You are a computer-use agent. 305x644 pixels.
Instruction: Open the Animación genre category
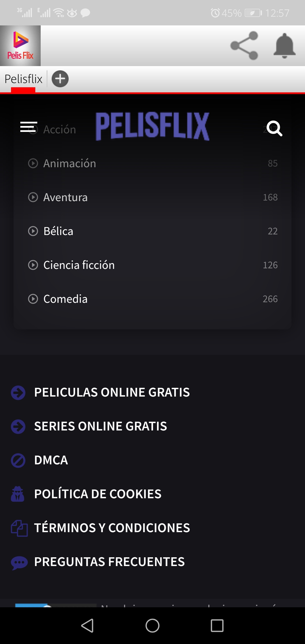69,164
